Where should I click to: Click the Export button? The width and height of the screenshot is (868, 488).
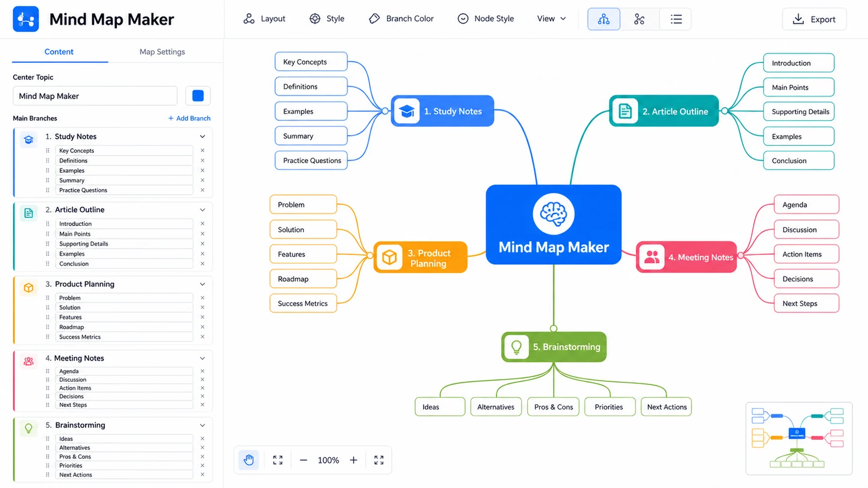(x=814, y=19)
